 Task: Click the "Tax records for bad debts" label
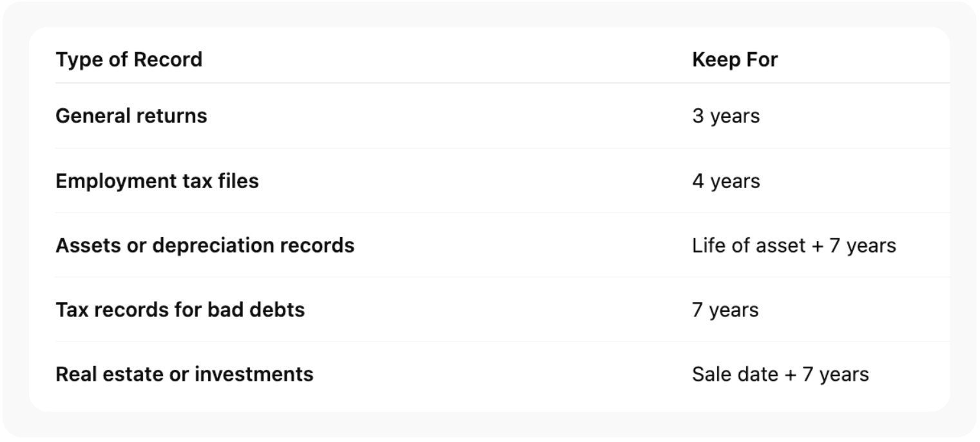(180, 310)
